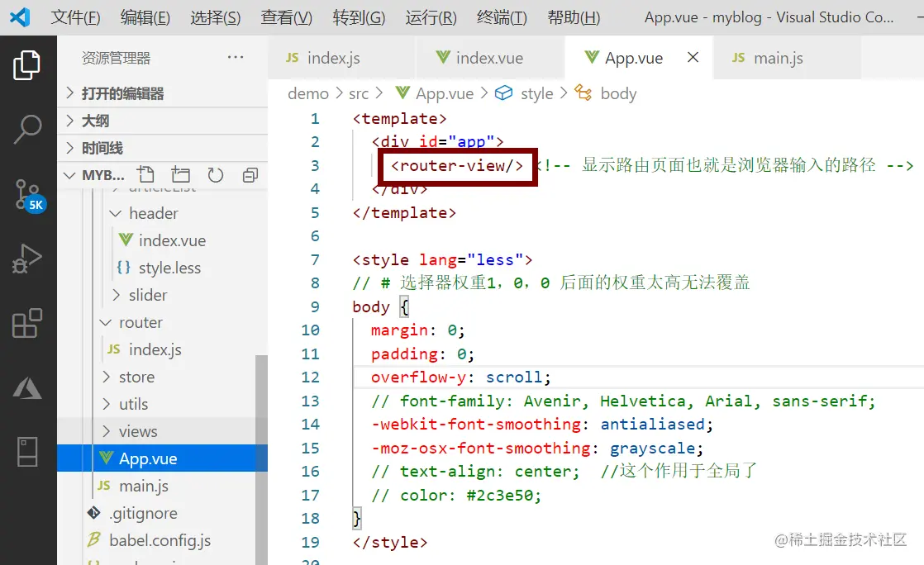This screenshot has width=924, height=565.
Task: Click the style symbol icon in breadcrumb
Action: coord(503,93)
